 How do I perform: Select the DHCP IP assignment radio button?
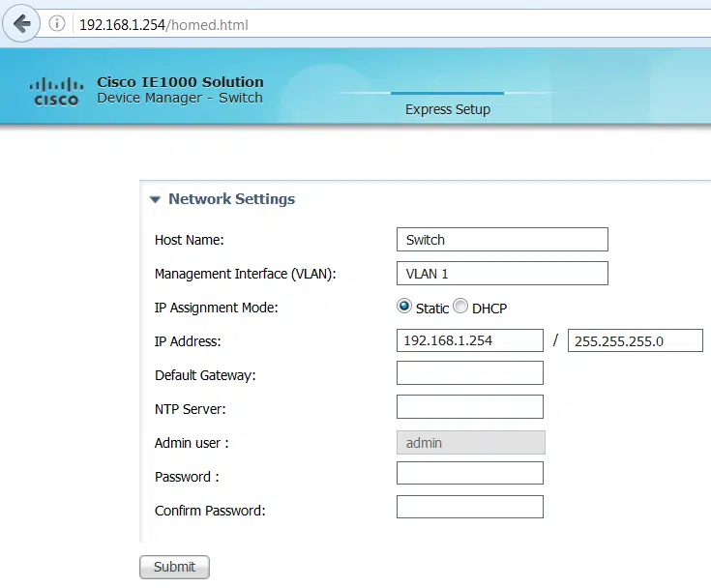pos(460,306)
